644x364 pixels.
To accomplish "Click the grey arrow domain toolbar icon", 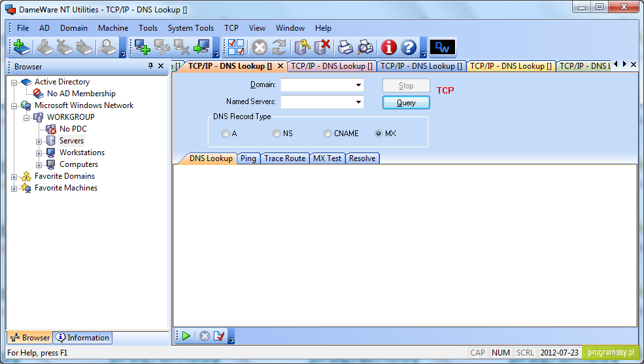I will 84,47.
